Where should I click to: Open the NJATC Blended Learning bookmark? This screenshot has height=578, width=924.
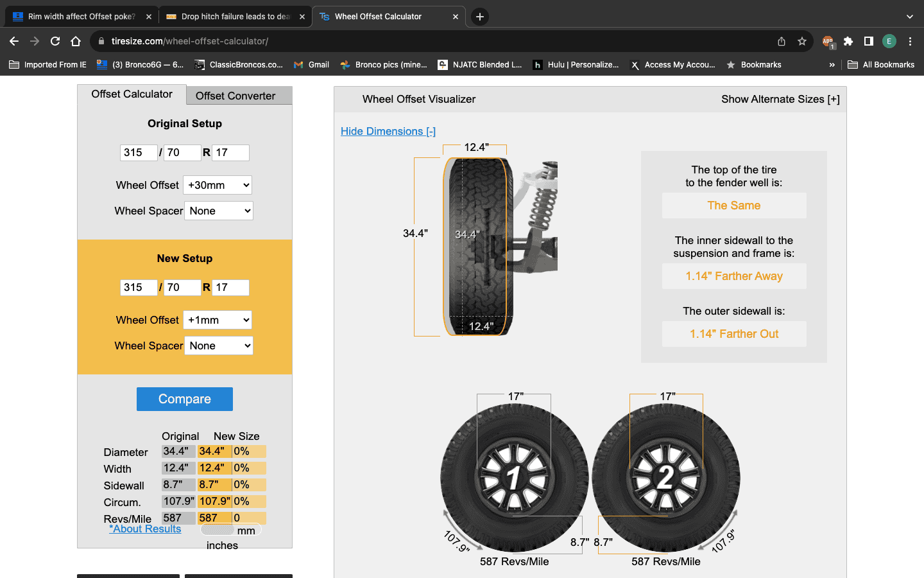point(480,65)
